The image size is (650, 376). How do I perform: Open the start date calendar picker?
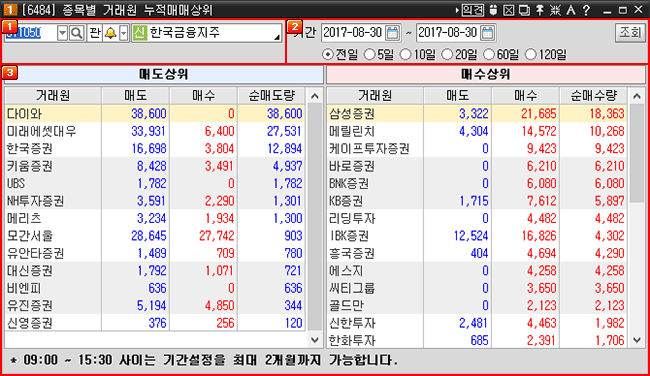coord(392,33)
